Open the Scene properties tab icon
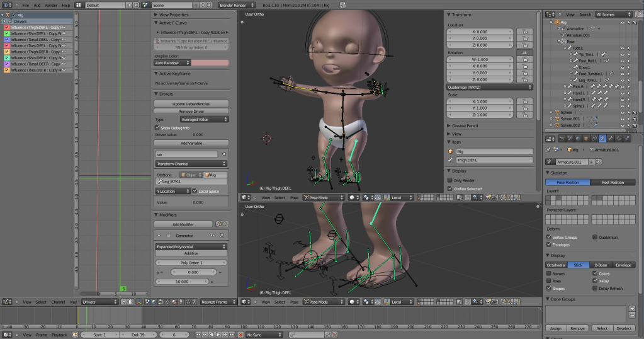The image size is (644, 339). 570,139
